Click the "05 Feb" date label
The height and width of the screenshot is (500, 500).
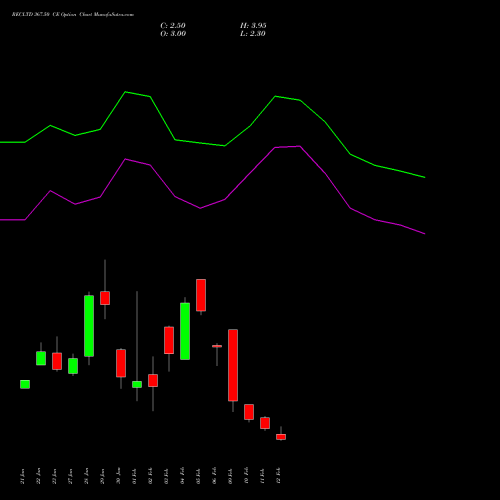pos(198,476)
